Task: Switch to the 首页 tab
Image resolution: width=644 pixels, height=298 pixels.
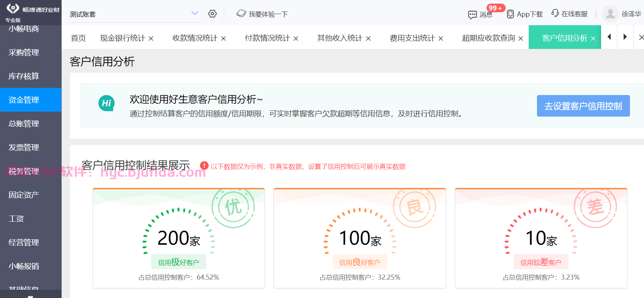Action: click(x=79, y=38)
